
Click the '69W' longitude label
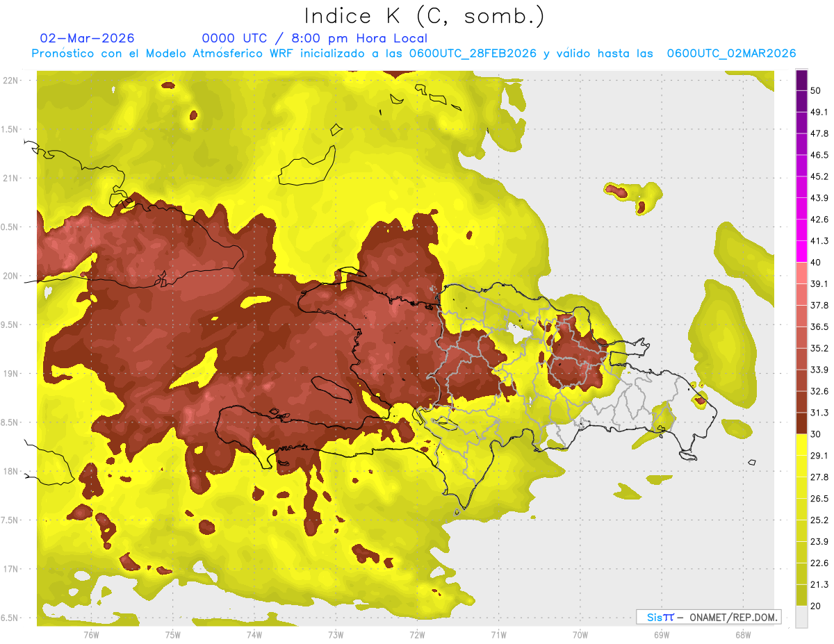(661, 634)
